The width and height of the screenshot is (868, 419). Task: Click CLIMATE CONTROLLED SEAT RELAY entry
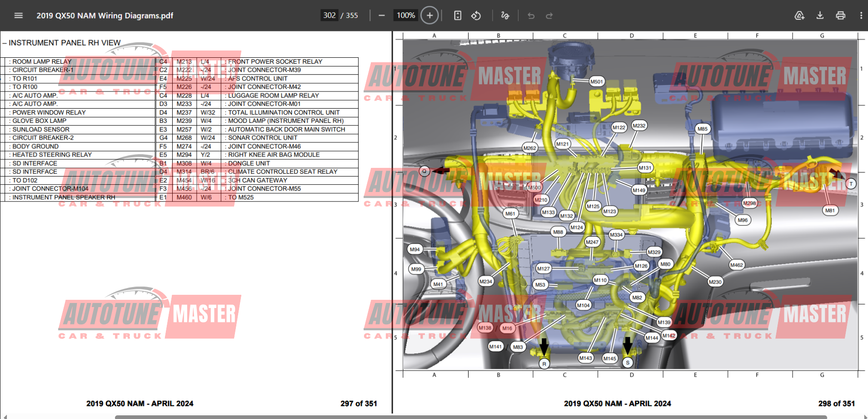[283, 172]
